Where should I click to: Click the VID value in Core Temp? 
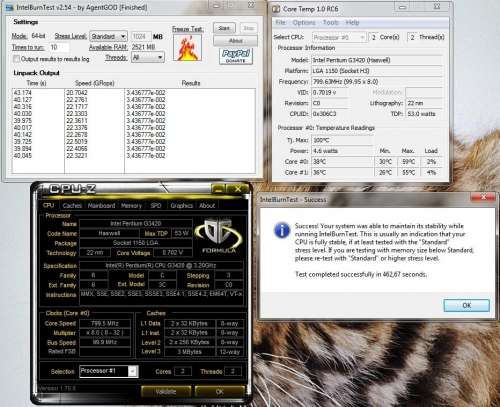tap(330, 92)
